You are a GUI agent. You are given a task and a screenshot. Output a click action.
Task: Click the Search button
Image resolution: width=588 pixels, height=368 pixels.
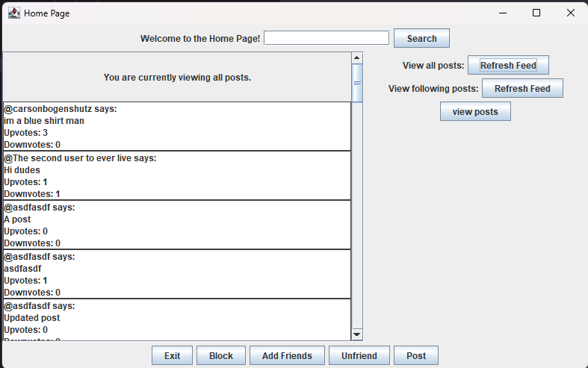tap(421, 38)
